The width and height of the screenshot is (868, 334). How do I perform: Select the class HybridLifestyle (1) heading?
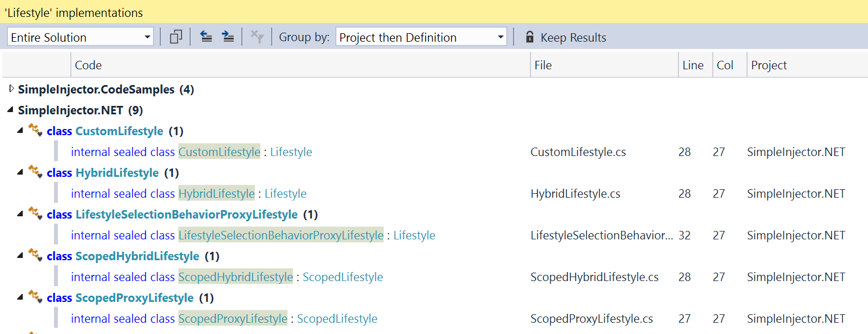(x=113, y=173)
